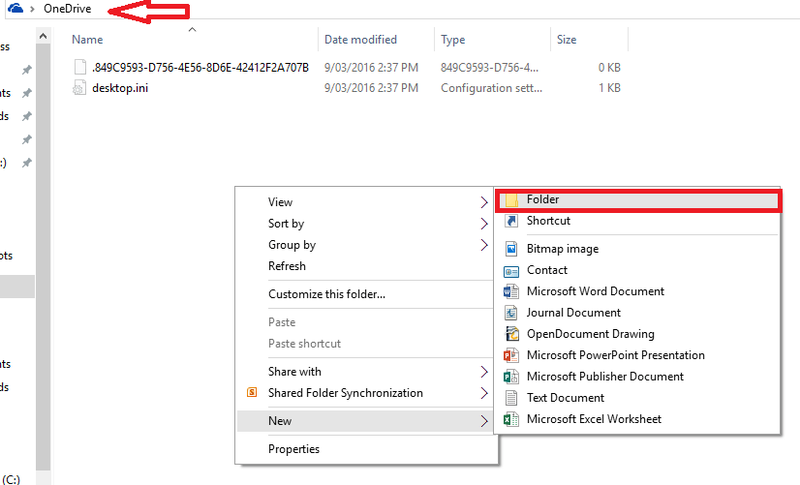The image size is (800, 485).
Task: Click the Contact card icon
Action: (x=511, y=271)
